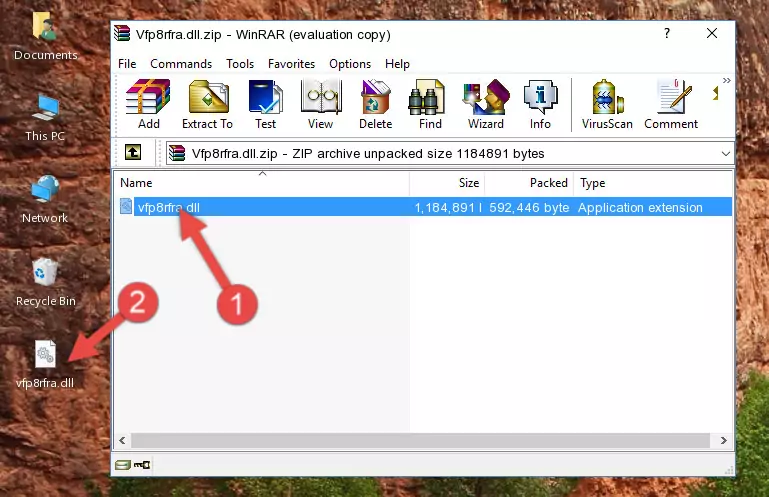Click the 592,446 packed size cell

(529, 208)
